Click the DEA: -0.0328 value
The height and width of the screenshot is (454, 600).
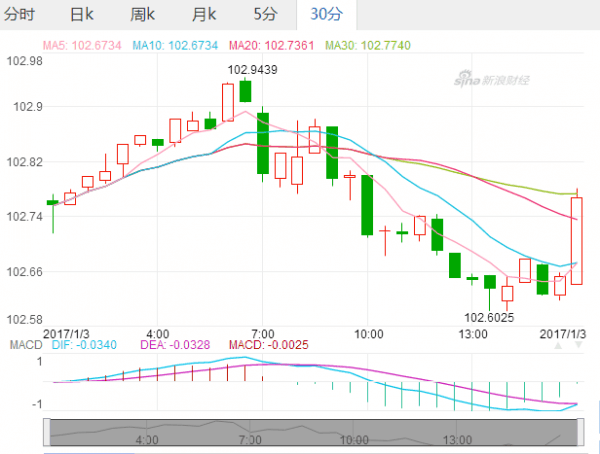click(175, 345)
